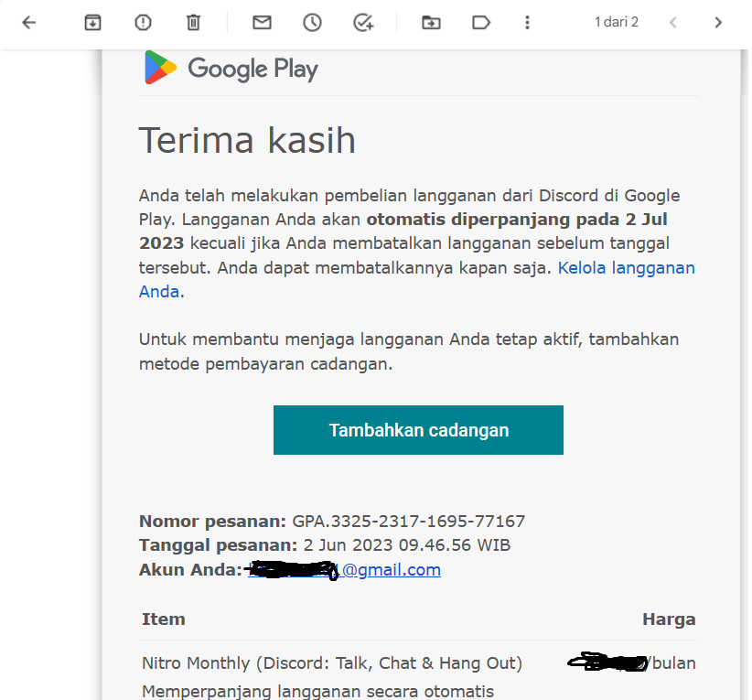Click the 'metode pembayaran cadangan.' text
This screenshot has height=700, width=752.
tap(265, 363)
